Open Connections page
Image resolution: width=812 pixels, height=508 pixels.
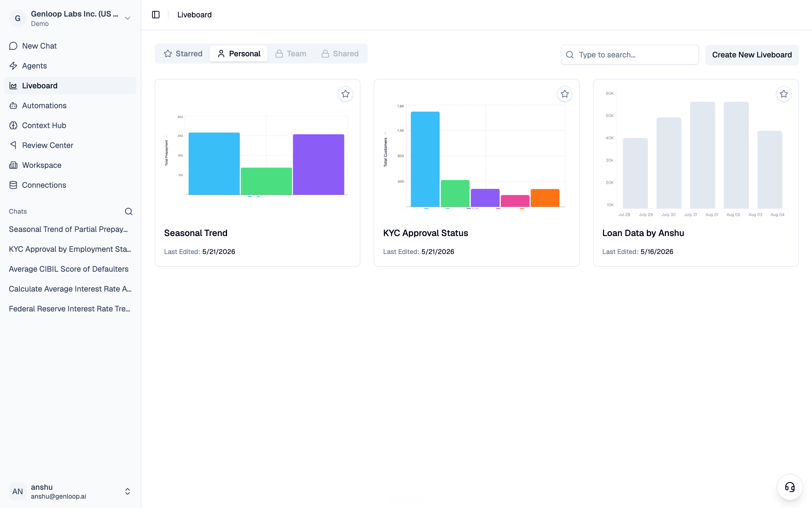click(x=70, y=185)
